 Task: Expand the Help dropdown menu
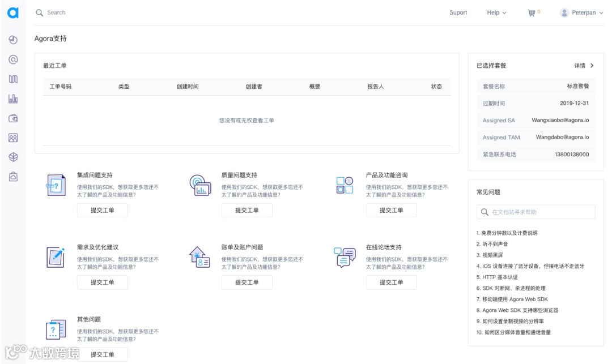click(496, 13)
